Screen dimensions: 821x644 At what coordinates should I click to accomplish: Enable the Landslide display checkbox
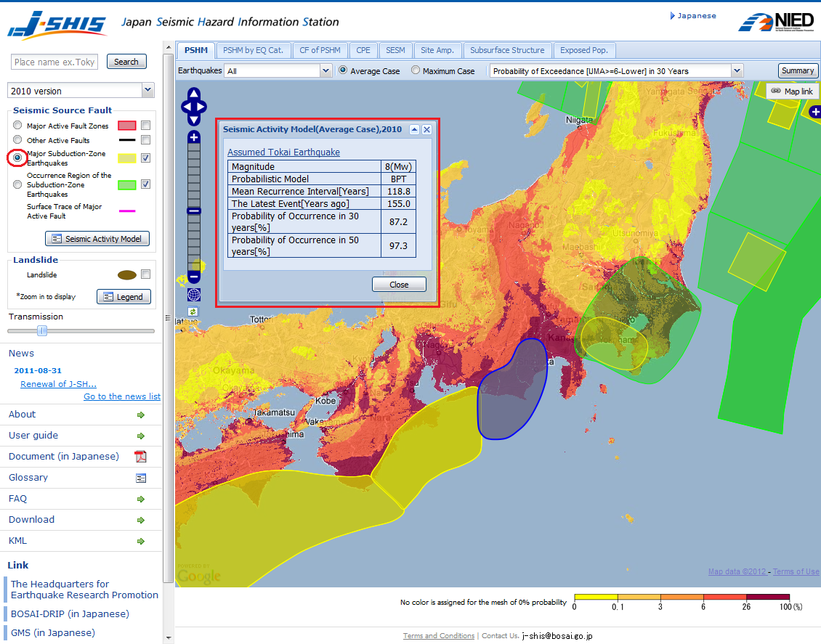tap(145, 274)
